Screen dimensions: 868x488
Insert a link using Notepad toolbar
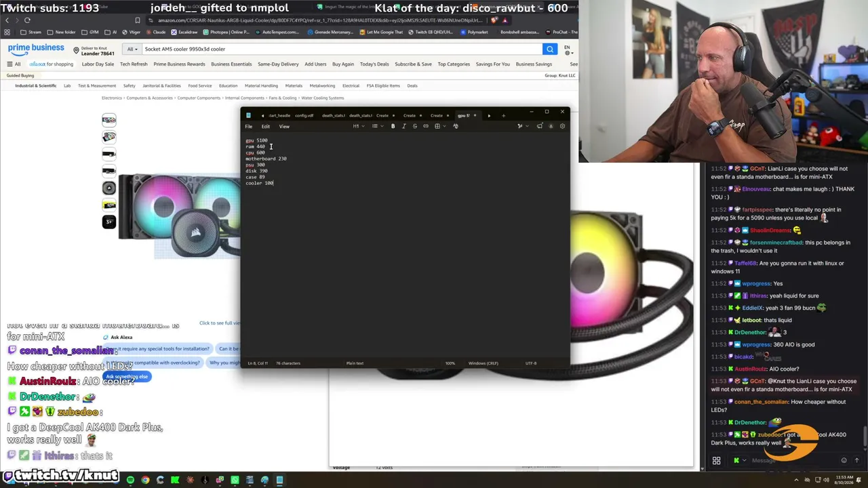coord(425,126)
